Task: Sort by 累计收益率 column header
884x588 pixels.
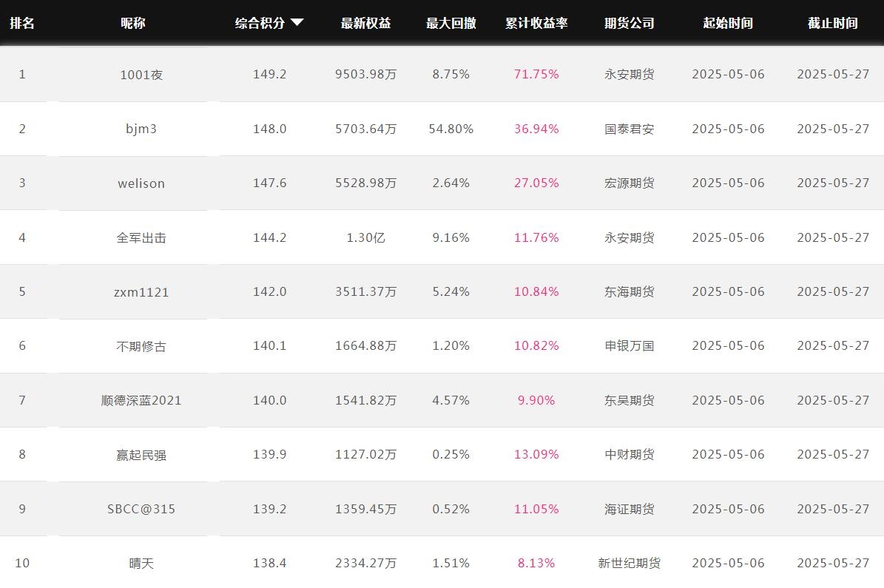Action: [536, 22]
